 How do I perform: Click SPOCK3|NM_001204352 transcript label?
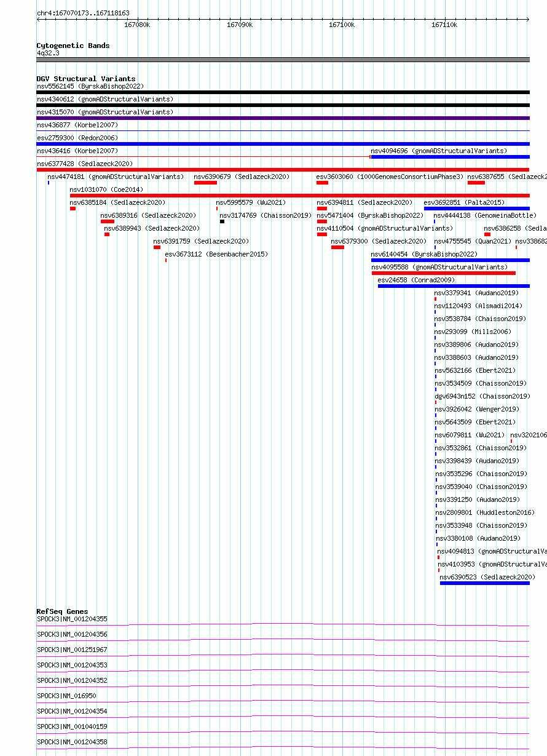click(x=72, y=680)
